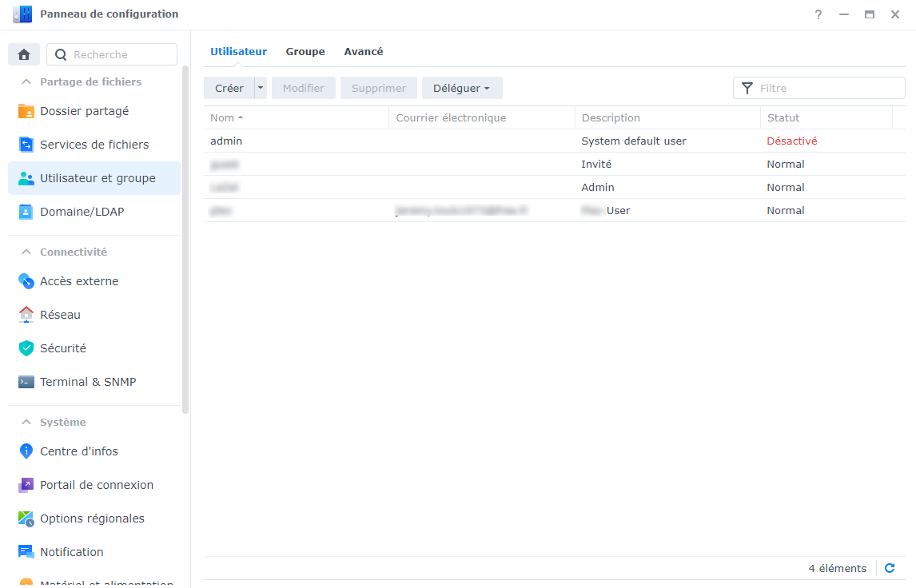Click the Créer button
This screenshot has height=588, width=916.
click(229, 88)
